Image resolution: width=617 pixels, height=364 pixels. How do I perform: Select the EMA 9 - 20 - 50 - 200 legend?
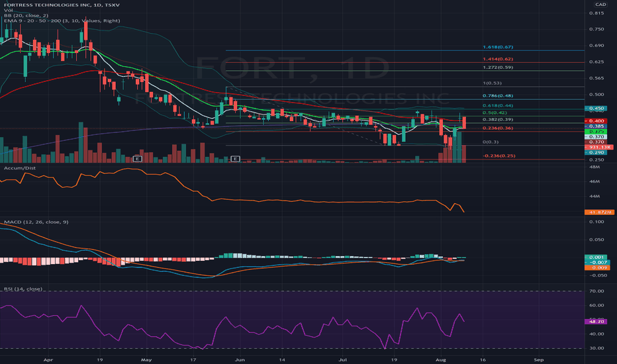click(62, 21)
